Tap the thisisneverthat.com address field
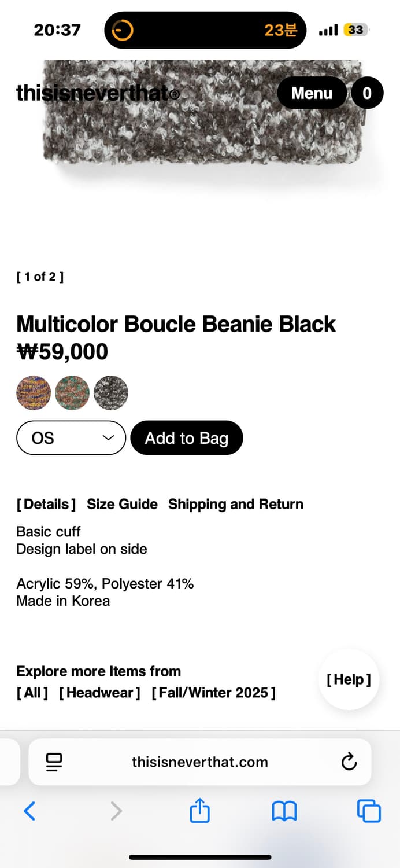The width and height of the screenshot is (400, 868). [199, 762]
